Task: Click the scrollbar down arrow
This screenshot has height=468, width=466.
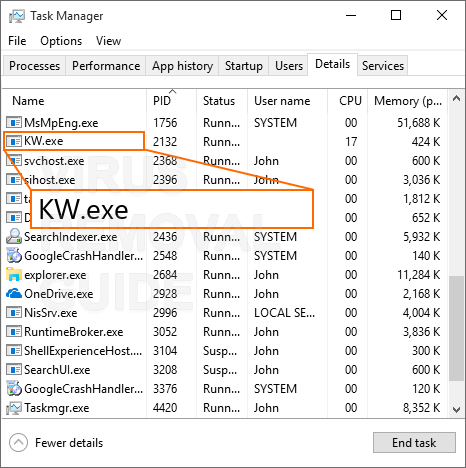Action: (x=456, y=409)
